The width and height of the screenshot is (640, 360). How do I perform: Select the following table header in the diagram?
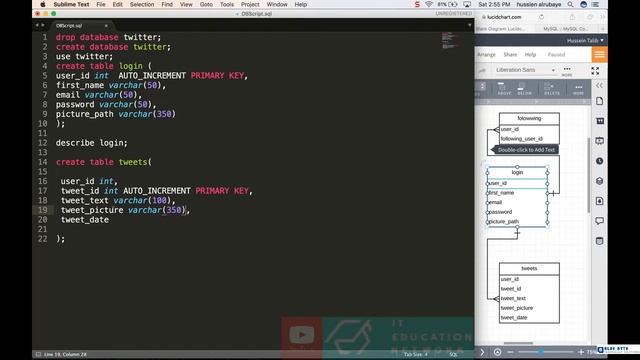point(529,118)
